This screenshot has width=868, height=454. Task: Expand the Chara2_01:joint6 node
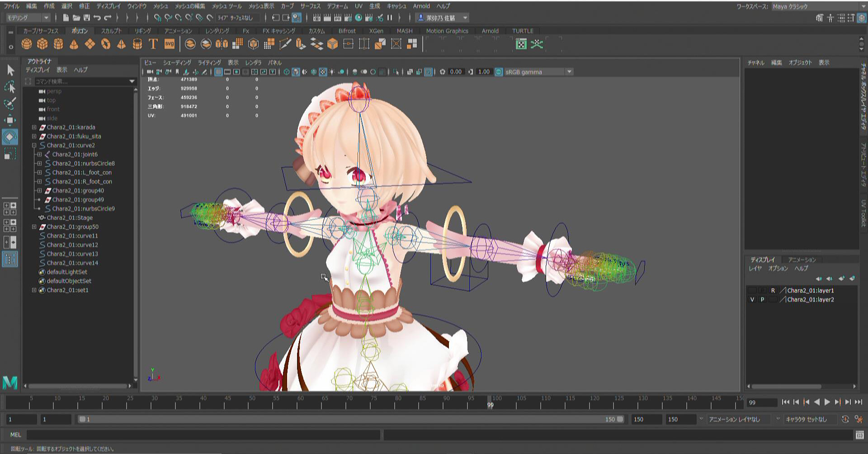click(39, 154)
